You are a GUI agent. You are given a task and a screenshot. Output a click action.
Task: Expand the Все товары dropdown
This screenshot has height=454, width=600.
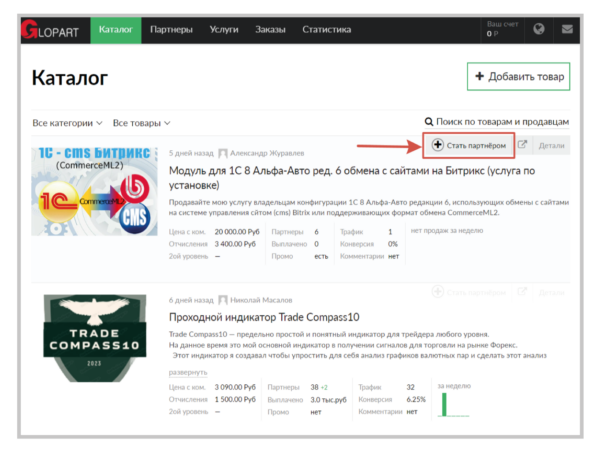141,123
